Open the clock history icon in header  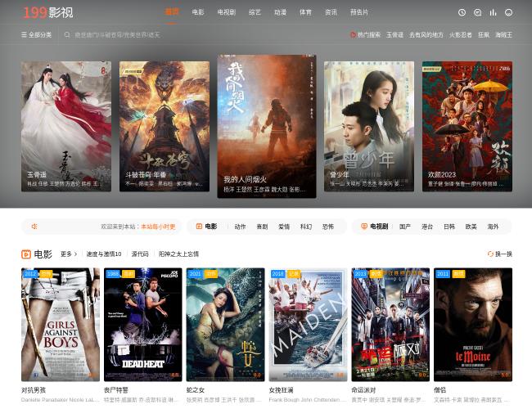click(462, 12)
